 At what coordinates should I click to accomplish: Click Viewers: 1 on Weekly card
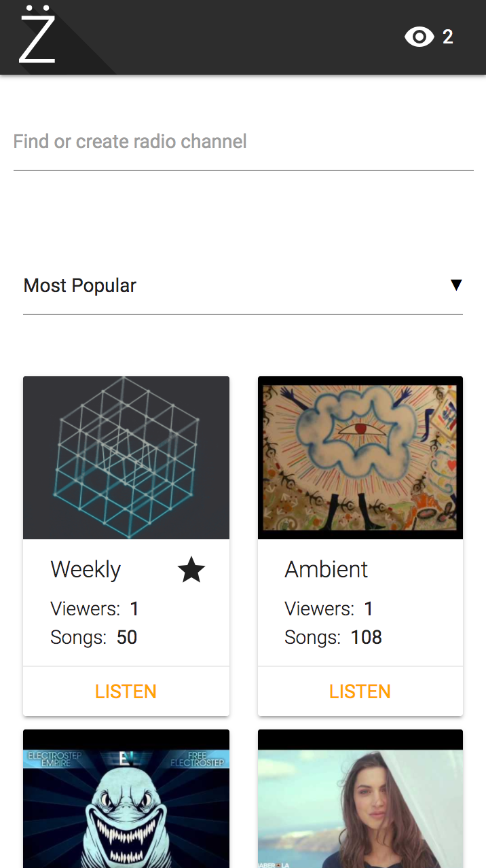(94, 609)
